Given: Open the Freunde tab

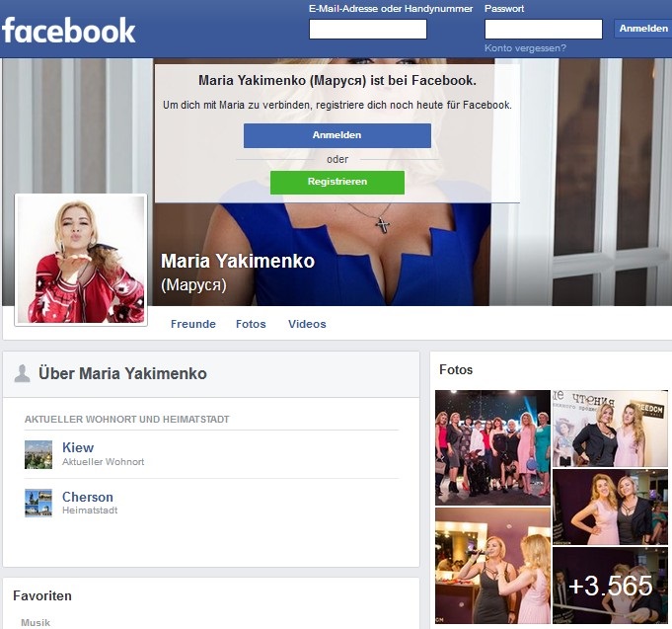Looking at the screenshot, I should (x=192, y=324).
